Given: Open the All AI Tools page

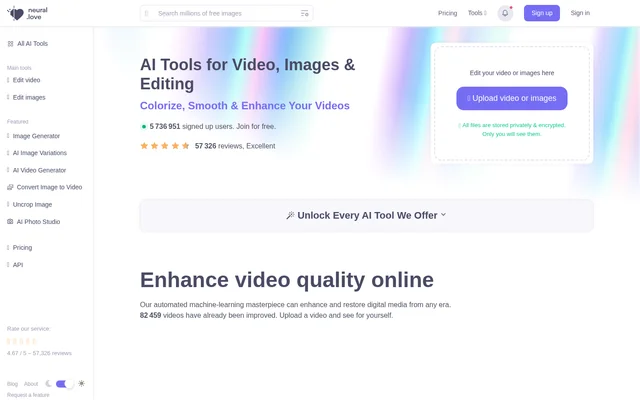Looking at the screenshot, I should 28,44.
